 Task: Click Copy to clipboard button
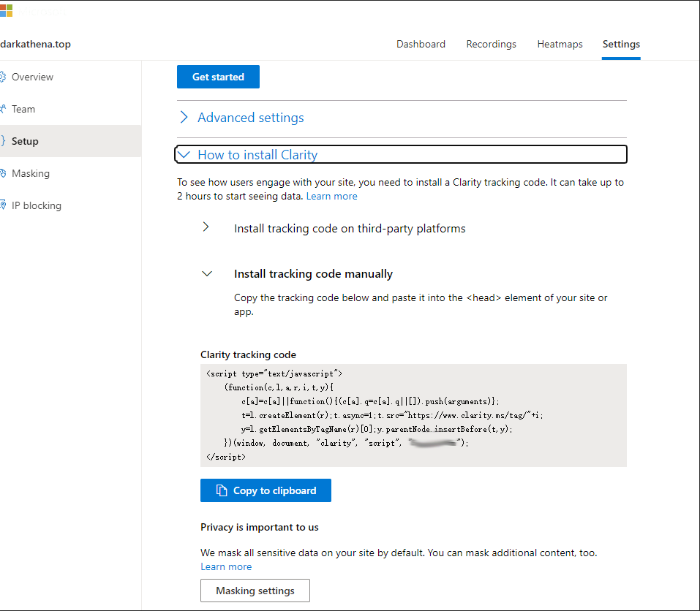point(266,490)
